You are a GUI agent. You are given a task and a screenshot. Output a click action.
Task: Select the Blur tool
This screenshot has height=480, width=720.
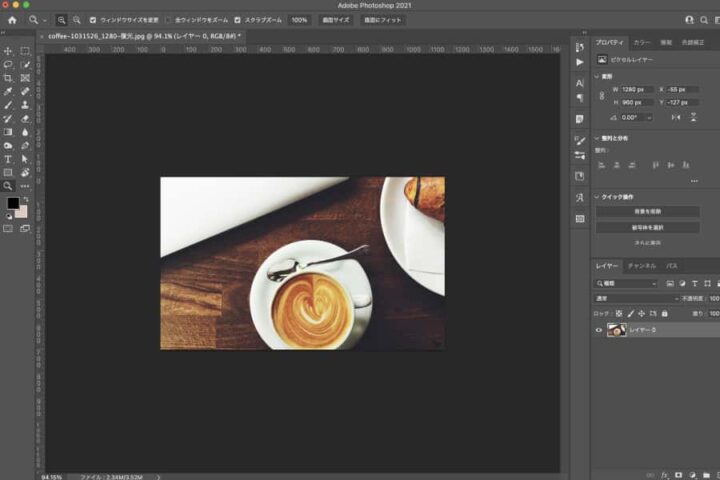[x=25, y=132]
